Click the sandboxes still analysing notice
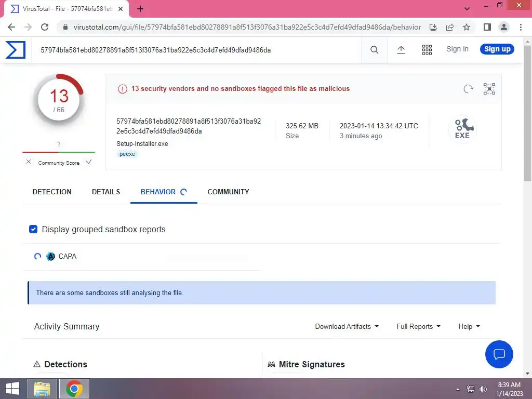532x399 pixels. coord(262,293)
